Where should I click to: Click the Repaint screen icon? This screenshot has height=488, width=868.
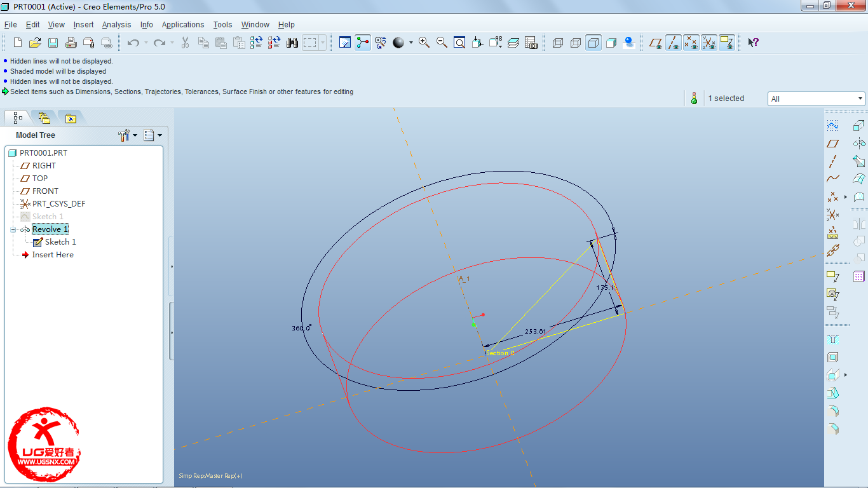click(345, 43)
